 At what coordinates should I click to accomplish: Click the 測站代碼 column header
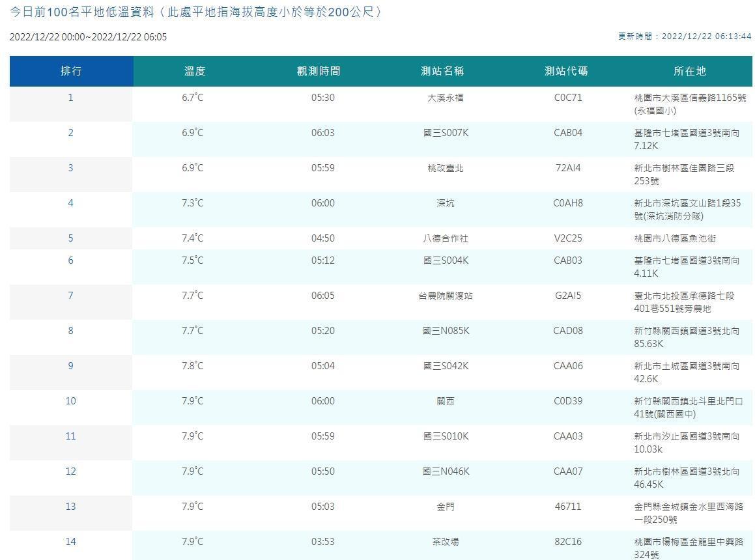(566, 71)
